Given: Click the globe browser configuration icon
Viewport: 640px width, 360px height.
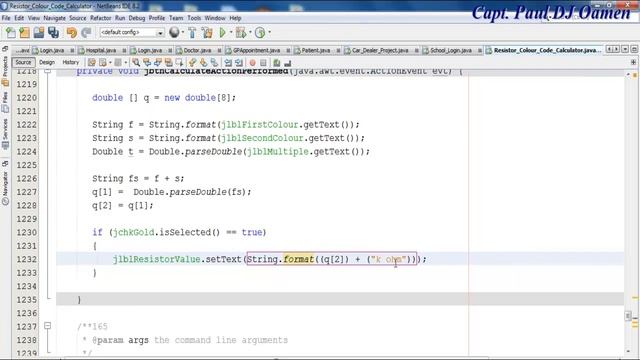Looking at the screenshot, I should [x=174, y=32].
